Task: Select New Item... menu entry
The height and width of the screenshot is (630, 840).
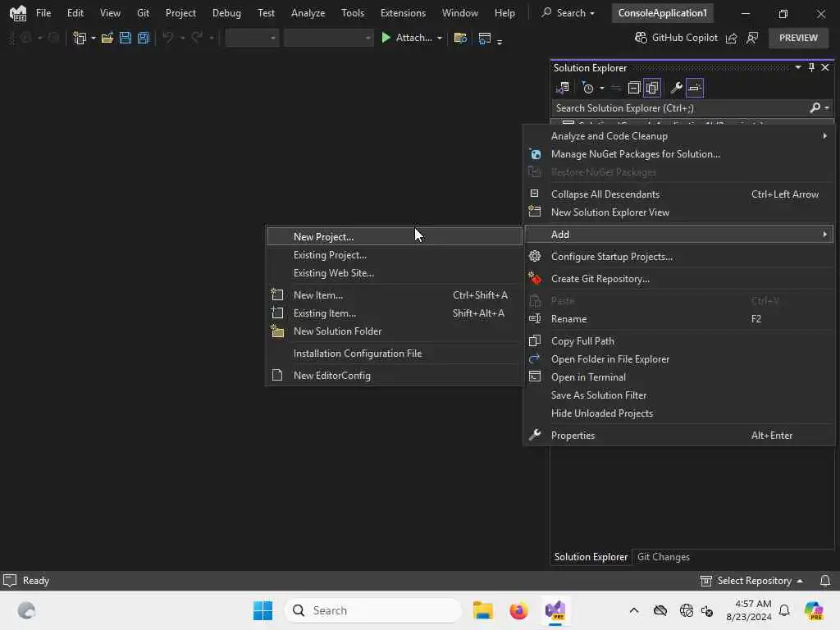Action: 395,295
